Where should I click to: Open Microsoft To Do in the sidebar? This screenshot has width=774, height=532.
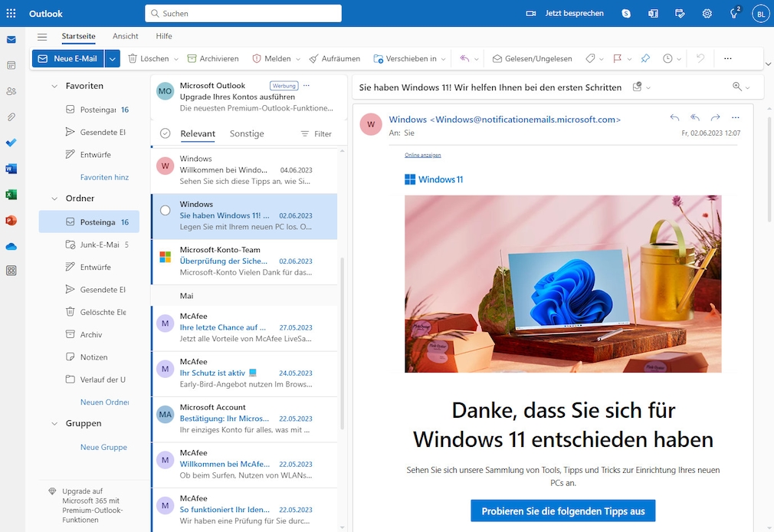(x=11, y=143)
